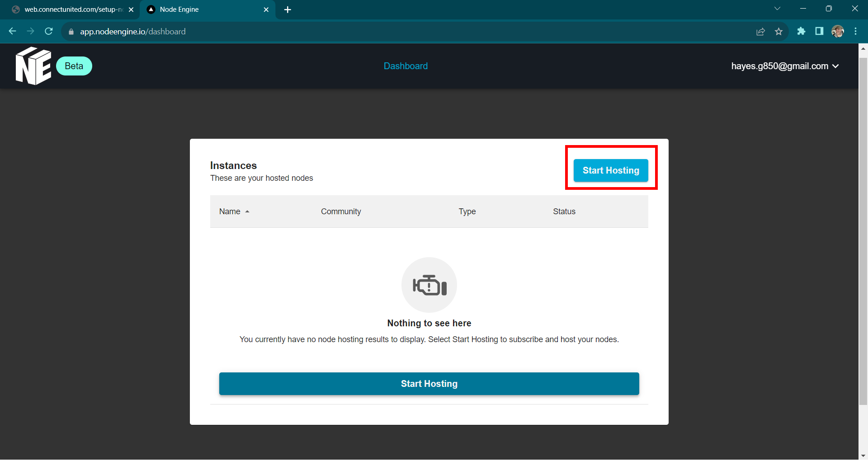Viewport: 868px width, 461px height.
Task: Expand the hayes.g850@gmail.com account menu
Action: click(785, 66)
